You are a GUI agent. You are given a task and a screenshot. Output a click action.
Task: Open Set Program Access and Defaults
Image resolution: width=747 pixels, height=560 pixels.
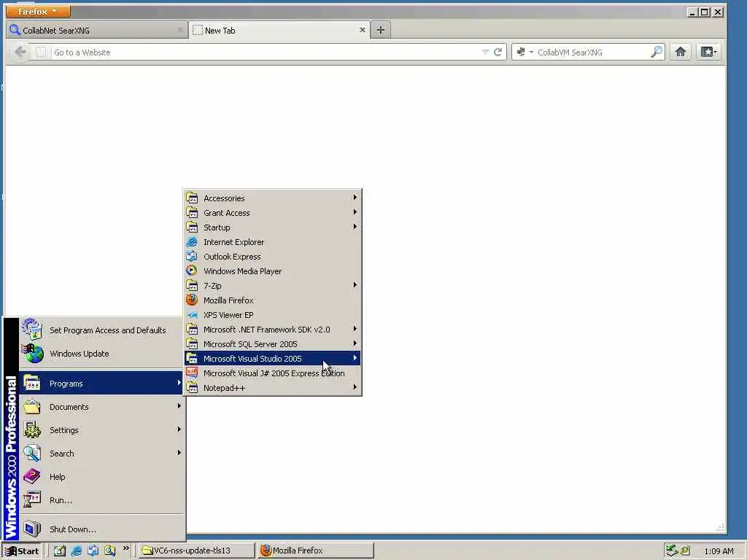(x=101, y=330)
